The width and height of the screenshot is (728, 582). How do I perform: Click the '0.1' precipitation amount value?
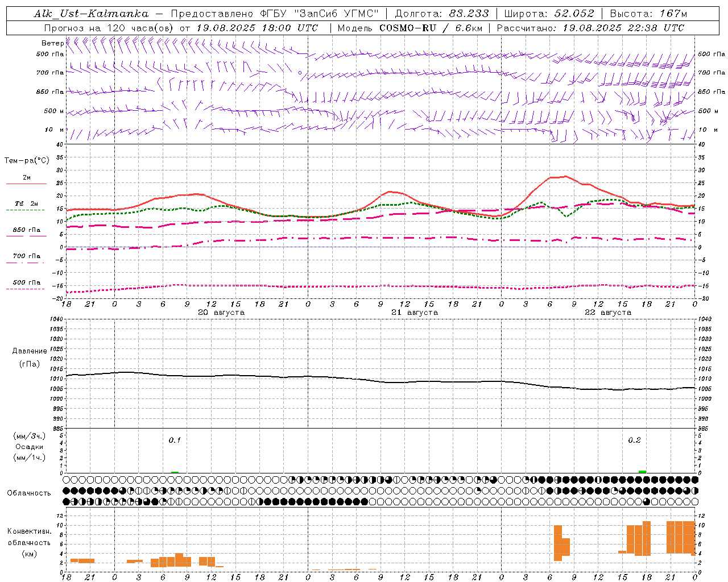pyautogui.click(x=175, y=440)
